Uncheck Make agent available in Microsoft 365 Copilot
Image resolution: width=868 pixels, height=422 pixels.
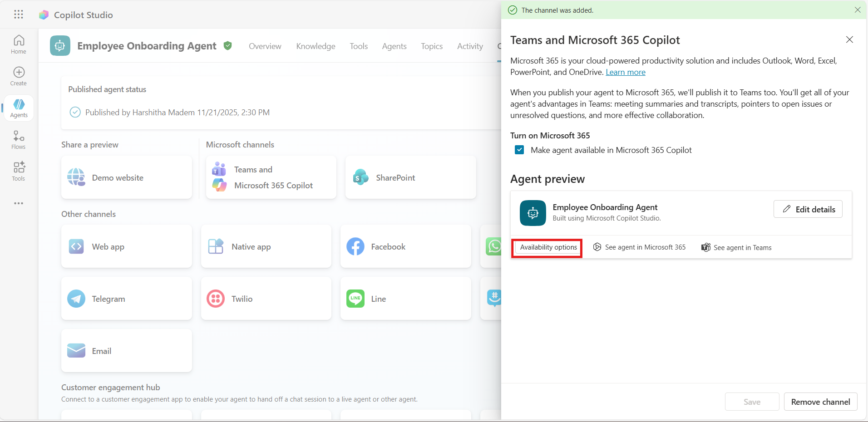[x=519, y=150]
